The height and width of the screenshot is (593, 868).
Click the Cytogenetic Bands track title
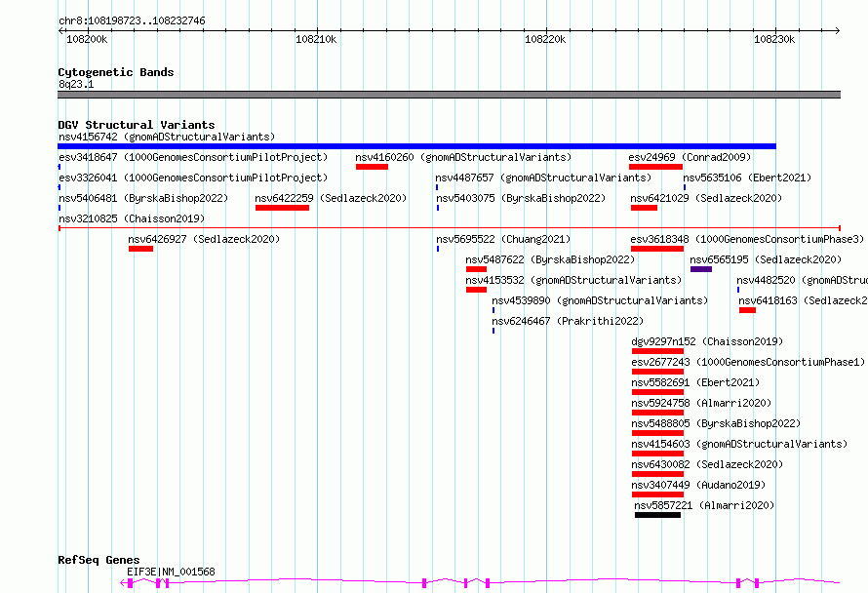pos(116,72)
